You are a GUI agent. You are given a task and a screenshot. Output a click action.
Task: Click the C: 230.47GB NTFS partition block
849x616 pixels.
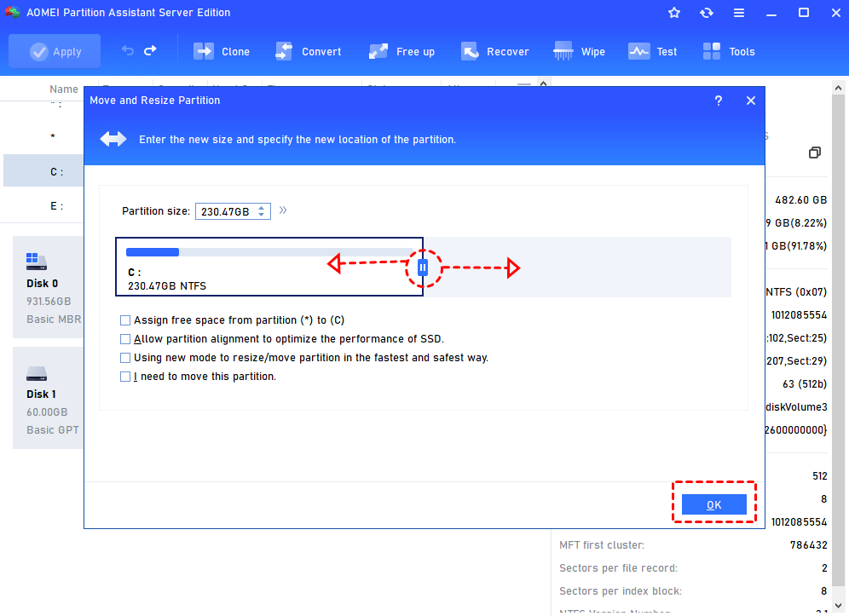[269, 267]
